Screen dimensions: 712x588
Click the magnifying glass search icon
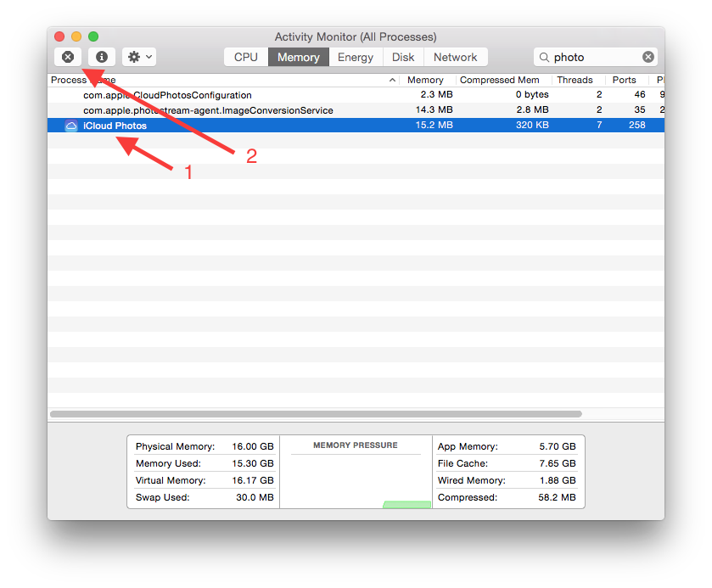pyautogui.click(x=544, y=57)
